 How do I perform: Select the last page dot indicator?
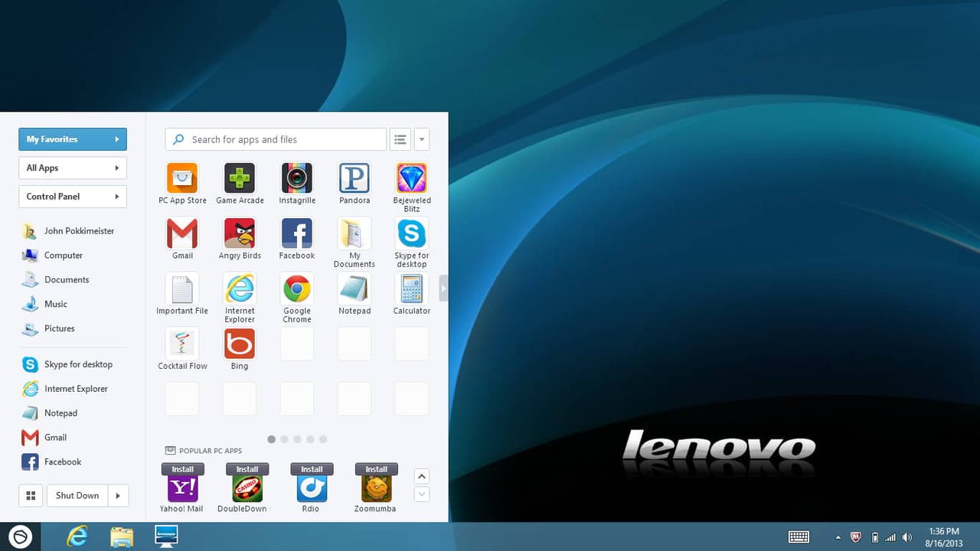[323, 439]
